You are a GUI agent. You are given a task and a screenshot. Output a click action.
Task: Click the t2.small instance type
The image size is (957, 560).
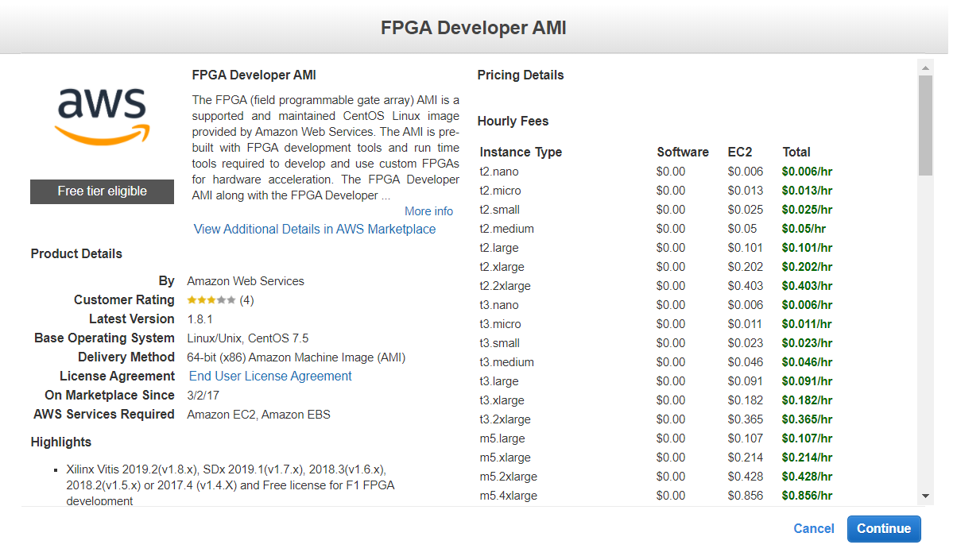(499, 210)
